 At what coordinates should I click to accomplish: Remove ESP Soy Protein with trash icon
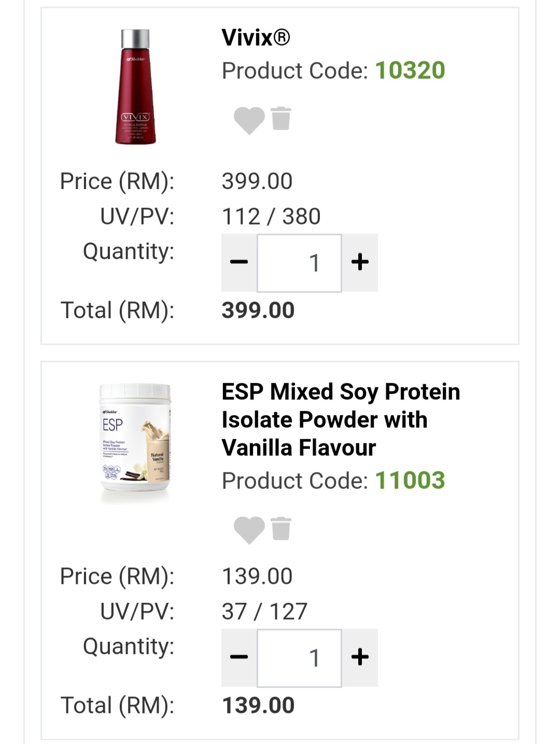(x=281, y=528)
